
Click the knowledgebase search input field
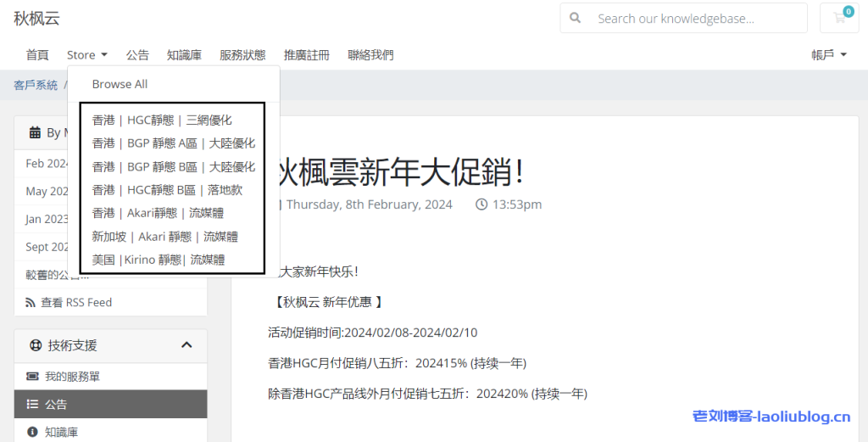point(697,18)
